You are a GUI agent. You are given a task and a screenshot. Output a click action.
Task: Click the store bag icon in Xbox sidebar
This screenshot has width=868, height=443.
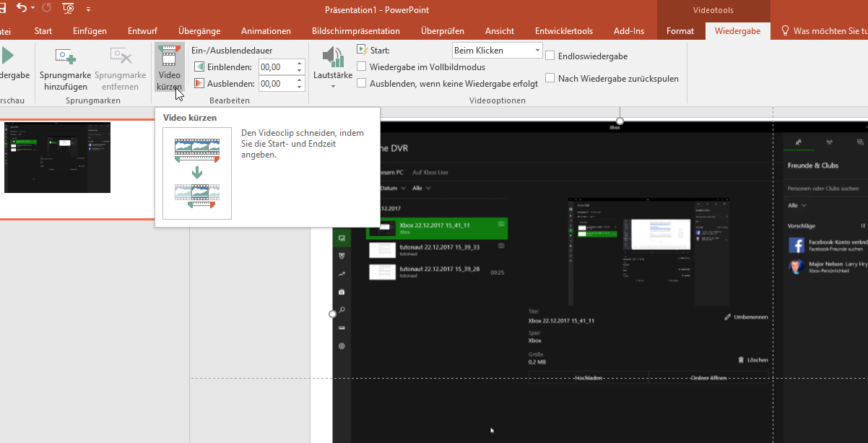tap(342, 291)
